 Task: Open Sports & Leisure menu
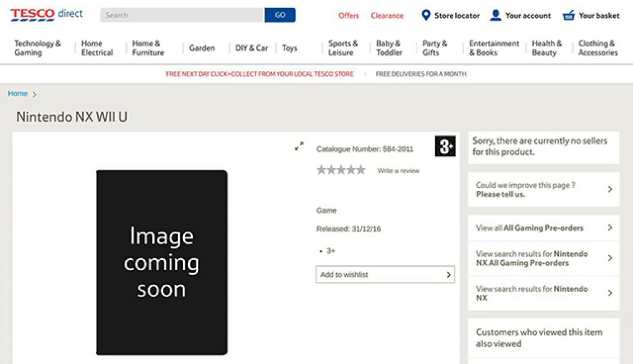(342, 48)
